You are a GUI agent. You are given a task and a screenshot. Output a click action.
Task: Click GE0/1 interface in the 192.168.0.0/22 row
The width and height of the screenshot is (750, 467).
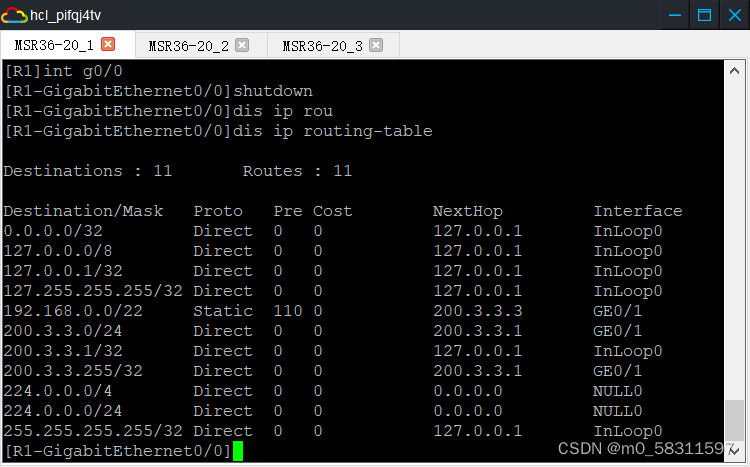click(x=618, y=311)
